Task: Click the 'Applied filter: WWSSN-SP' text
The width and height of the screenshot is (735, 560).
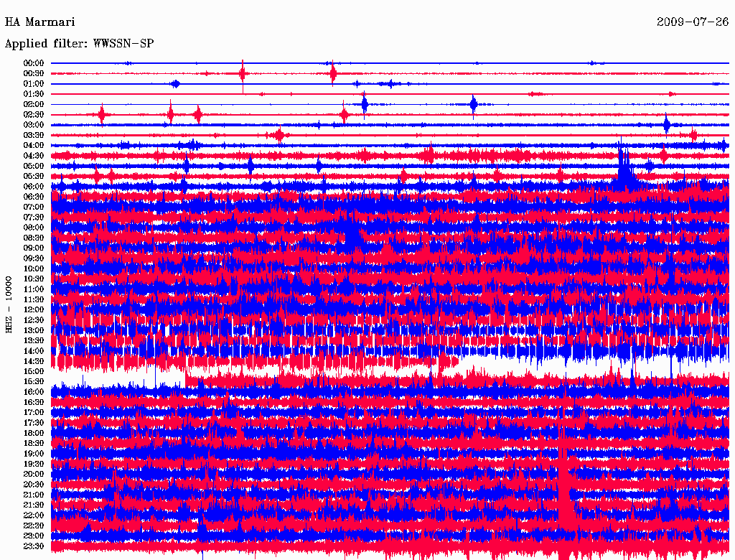Action: click(x=79, y=44)
